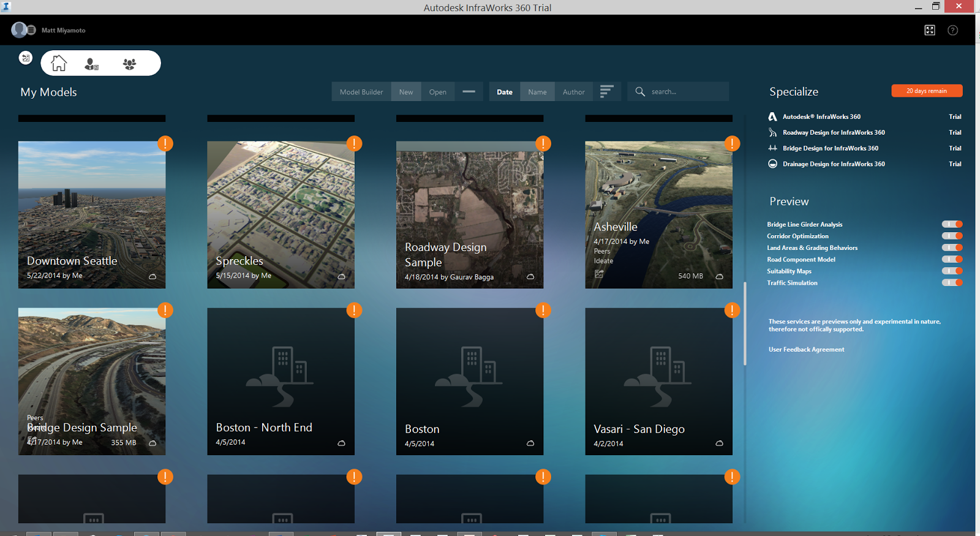
Task: Click the user avatar next to Matt Miyamoto
Action: click(x=20, y=29)
